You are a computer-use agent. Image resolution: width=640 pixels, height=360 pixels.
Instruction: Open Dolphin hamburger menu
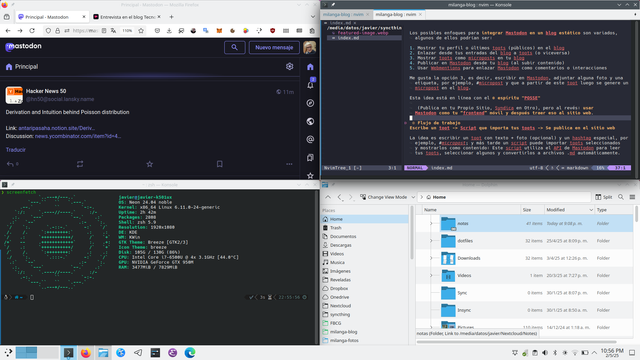[632, 197]
